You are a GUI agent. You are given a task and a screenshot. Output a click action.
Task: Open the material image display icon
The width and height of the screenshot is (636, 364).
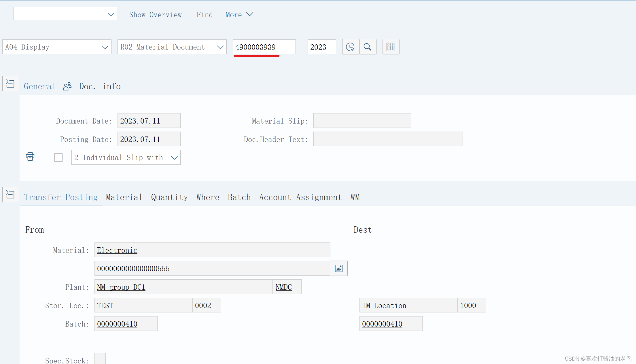(339, 268)
